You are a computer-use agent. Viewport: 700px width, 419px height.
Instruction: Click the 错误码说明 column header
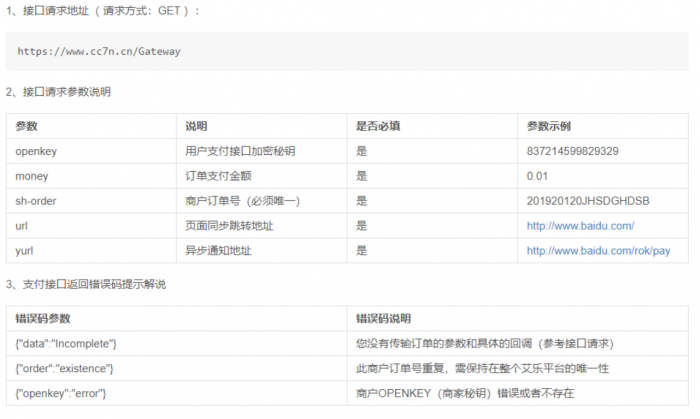point(383,319)
